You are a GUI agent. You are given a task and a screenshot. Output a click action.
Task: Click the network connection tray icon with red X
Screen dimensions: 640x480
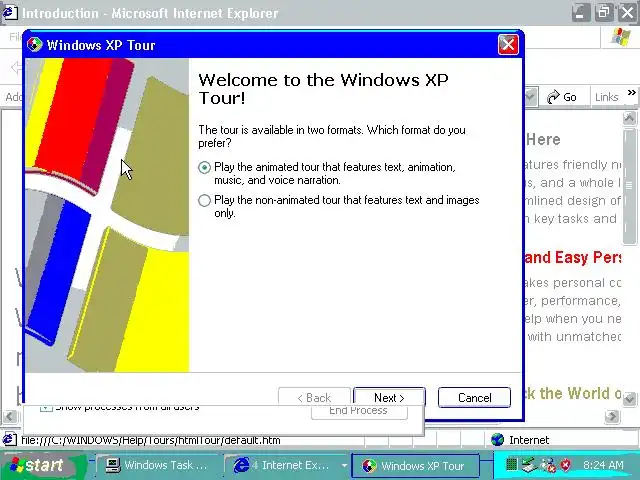(x=548, y=464)
